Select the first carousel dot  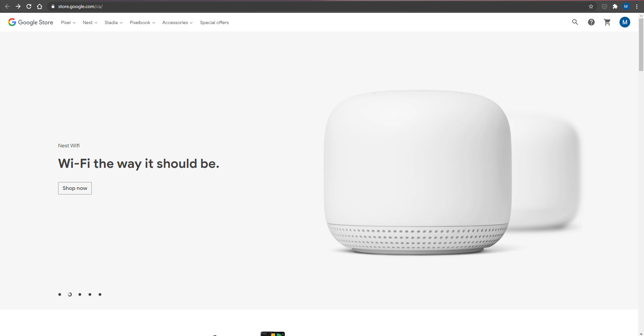(x=60, y=294)
